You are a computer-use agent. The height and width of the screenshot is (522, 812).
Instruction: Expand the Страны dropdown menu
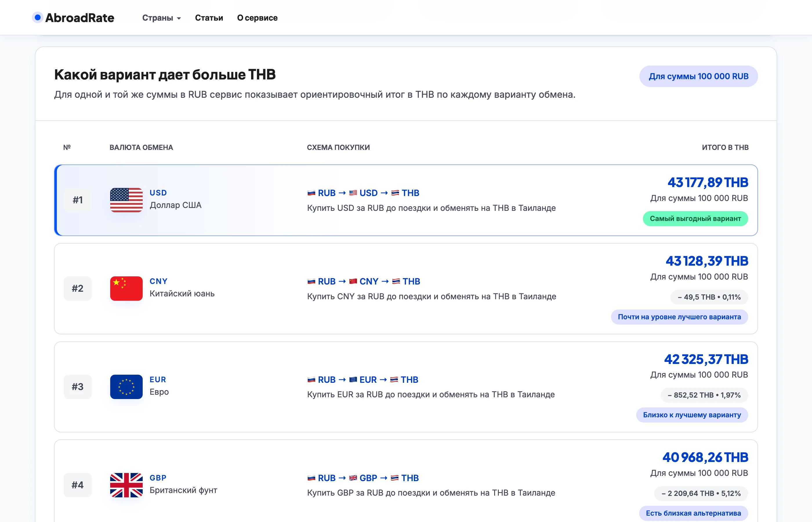tap(161, 18)
